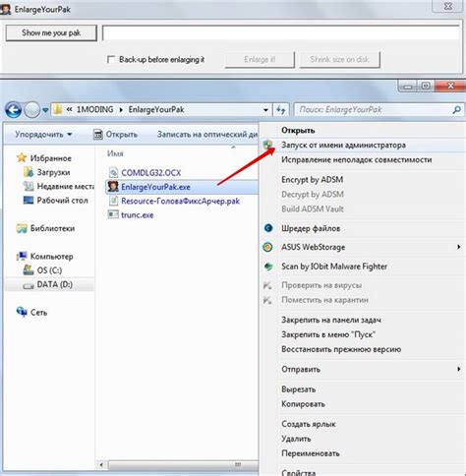Click the search magnifier icon

(457, 110)
